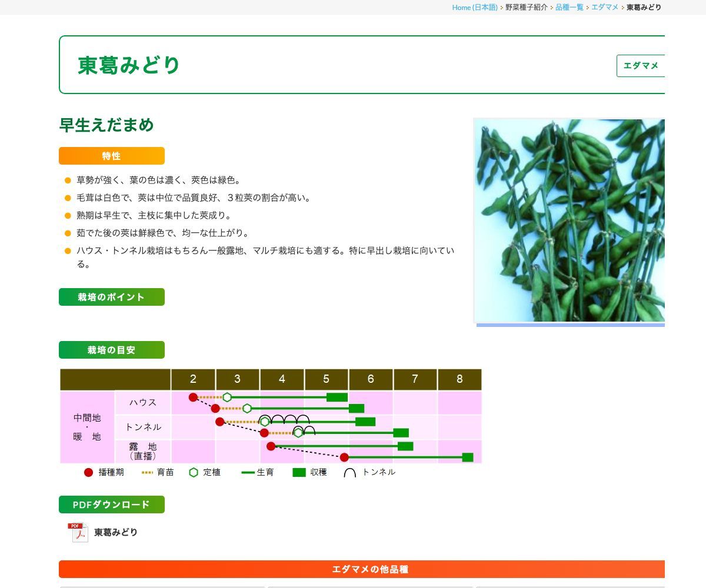Click the green 収穫 legend square
706x588 pixels.
tap(297, 472)
